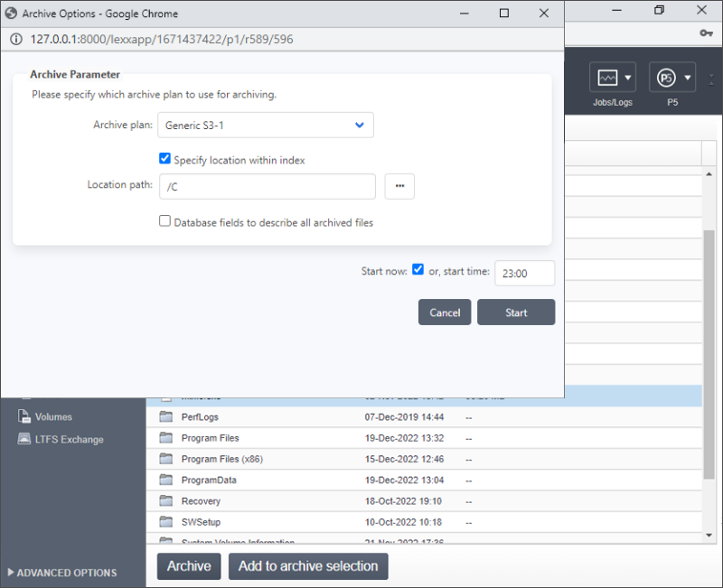Enable Database fields to describe archived files

tap(164, 221)
